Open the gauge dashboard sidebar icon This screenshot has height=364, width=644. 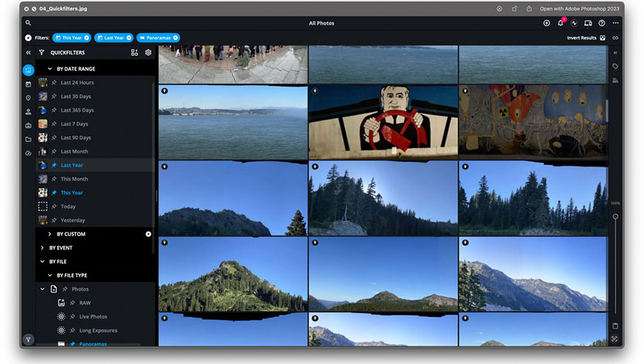[28, 153]
